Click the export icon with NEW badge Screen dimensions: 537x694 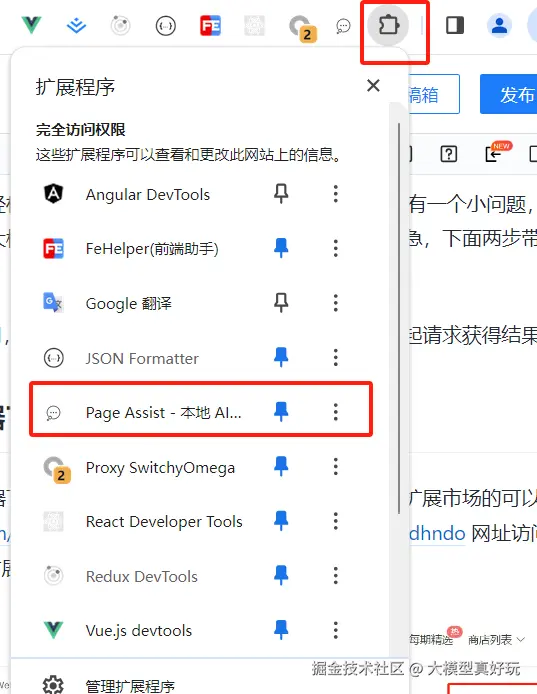point(495,154)
